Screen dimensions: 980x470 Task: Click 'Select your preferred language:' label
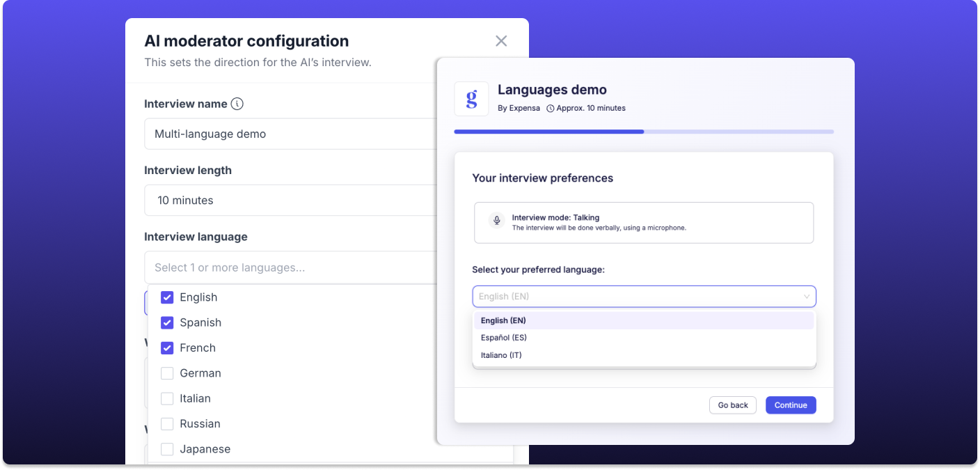coord(538,270)
